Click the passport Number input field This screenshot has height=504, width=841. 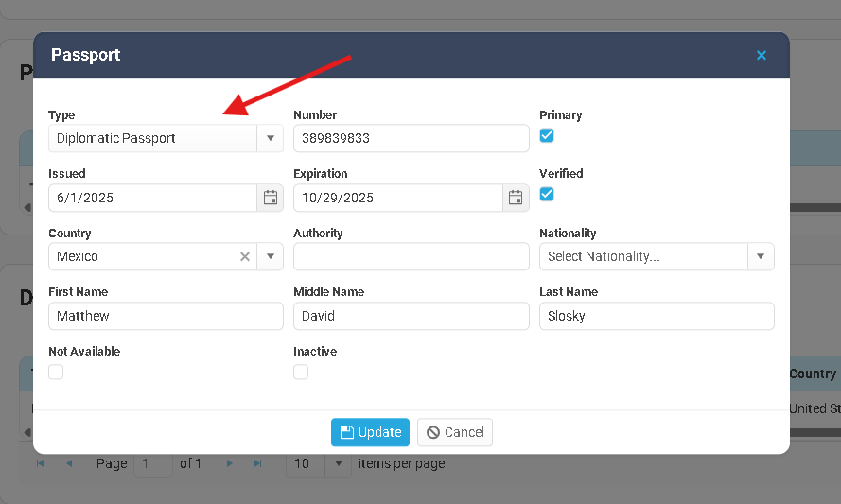[x=411, y=139]
